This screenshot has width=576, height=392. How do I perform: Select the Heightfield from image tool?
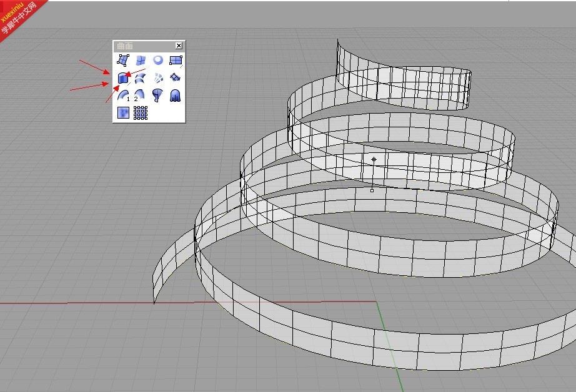[x=123, y=113]
